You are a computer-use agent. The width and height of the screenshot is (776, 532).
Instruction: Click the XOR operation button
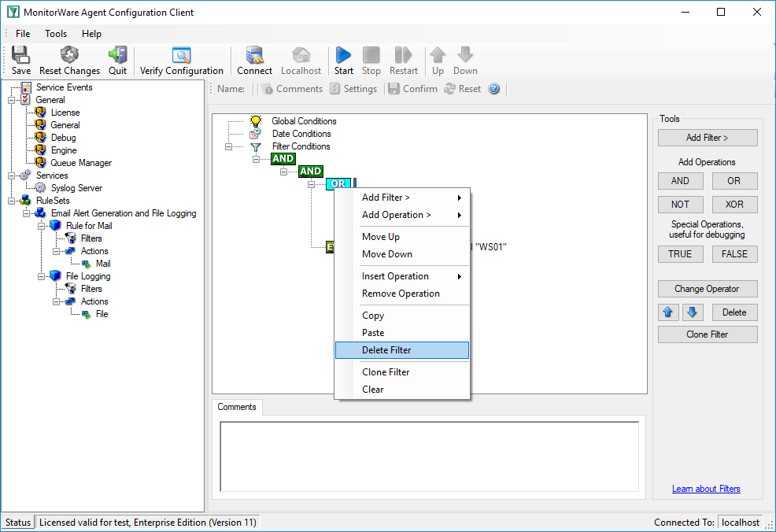734,205
